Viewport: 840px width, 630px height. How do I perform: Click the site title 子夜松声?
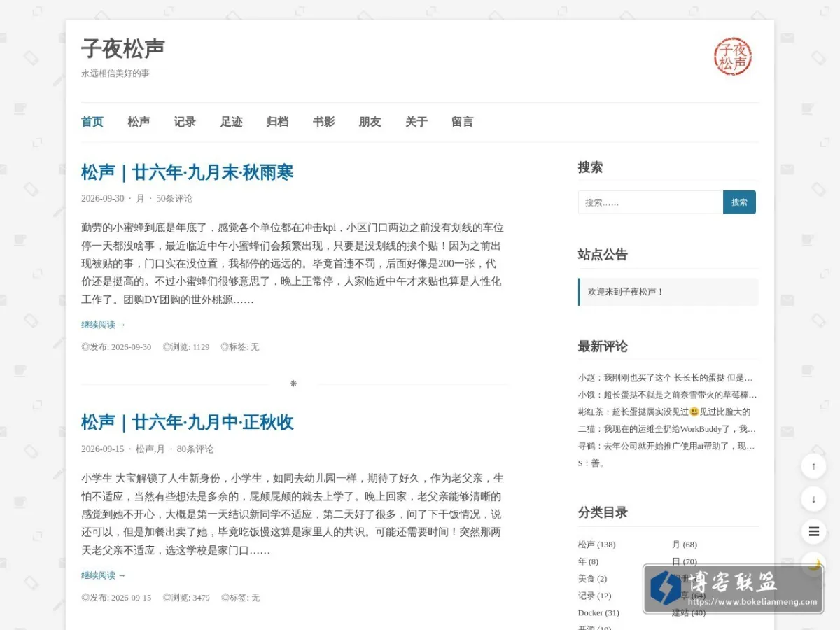[x=123, y=48]
